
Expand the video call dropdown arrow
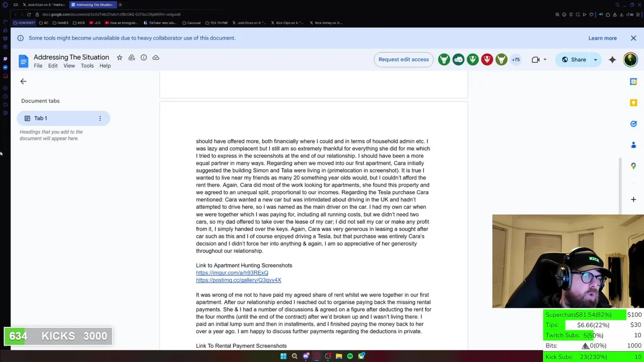[544, 60]
